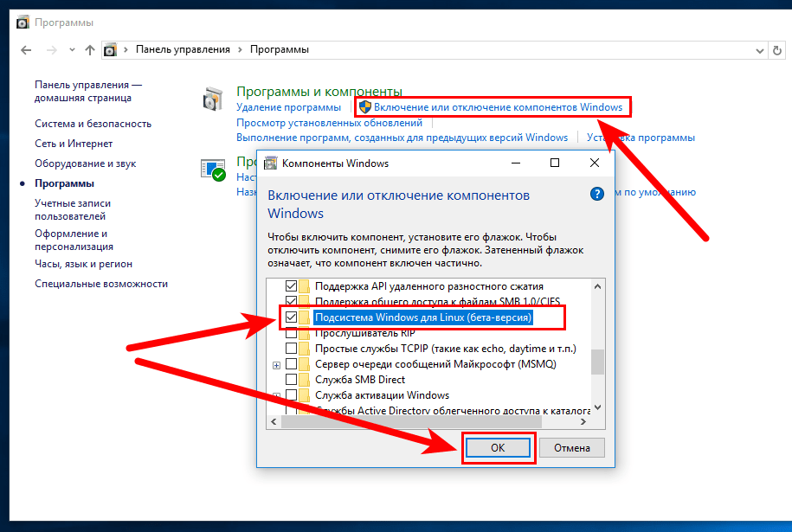Expand the MSMQ server tree node

tap(276, 365)
